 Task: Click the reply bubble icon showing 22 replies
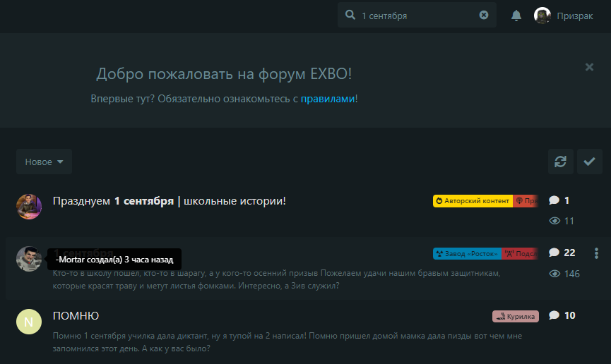(554, 253)
